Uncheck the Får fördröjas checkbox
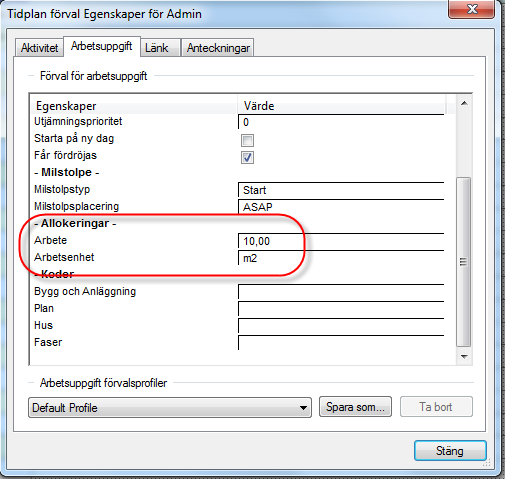The image size is (505, 479). pyautogui.click(x=247, y=157)
